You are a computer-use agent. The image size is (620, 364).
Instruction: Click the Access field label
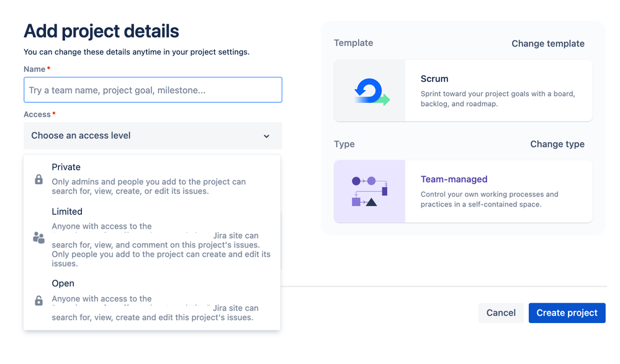[x=37, y=115]
